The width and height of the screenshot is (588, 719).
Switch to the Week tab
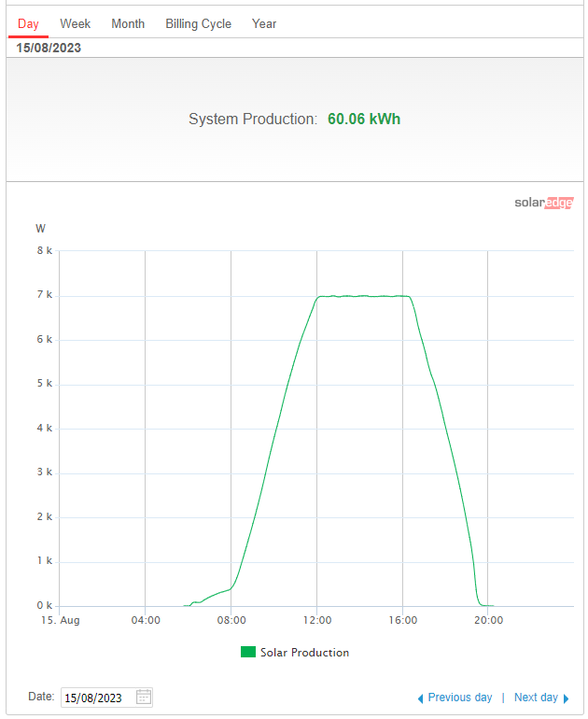76,24
